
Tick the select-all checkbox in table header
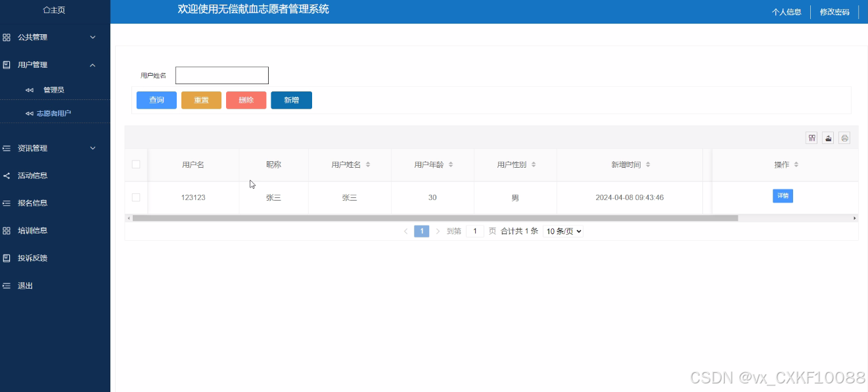pyautogui.click(x=136, y=164)
